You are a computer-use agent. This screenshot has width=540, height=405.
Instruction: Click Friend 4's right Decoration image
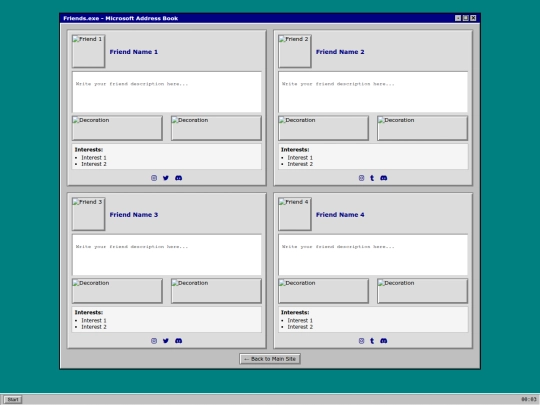tap(423, 291)
